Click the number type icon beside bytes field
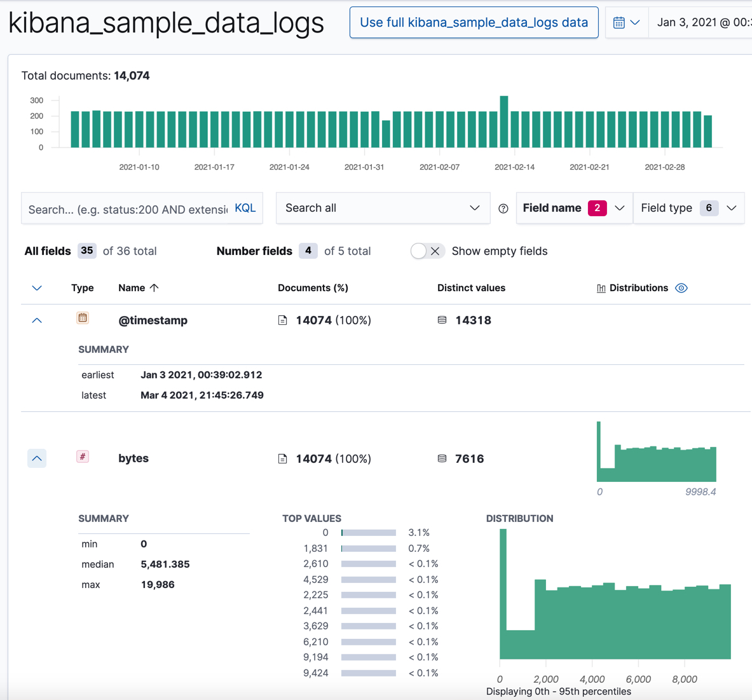This screenshot has width=752, height=700. tap(83, 458)
